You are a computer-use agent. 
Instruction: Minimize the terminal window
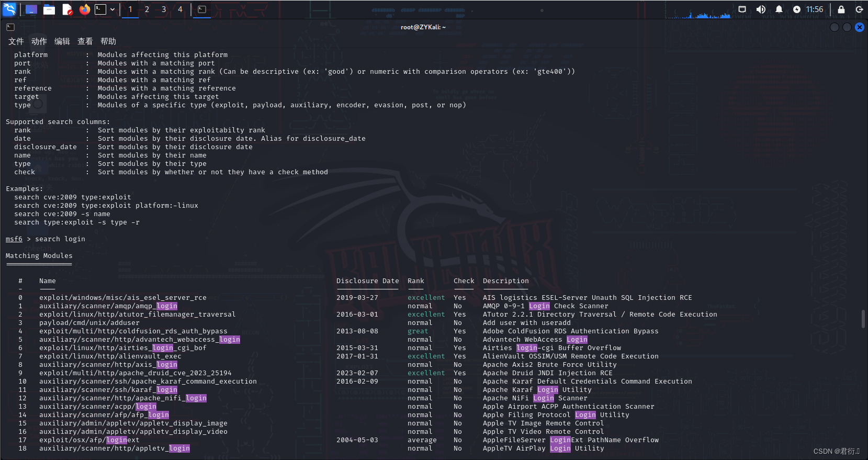coord(835,27)
